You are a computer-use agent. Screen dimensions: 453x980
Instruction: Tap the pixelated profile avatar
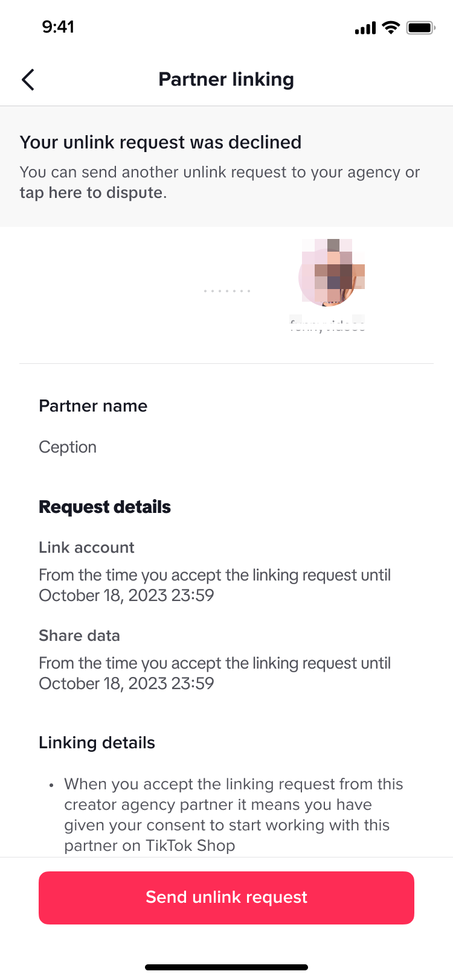coord(332,273)
